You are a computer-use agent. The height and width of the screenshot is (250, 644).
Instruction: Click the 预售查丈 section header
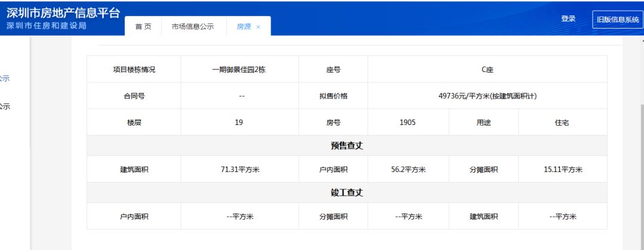[346, 145]
